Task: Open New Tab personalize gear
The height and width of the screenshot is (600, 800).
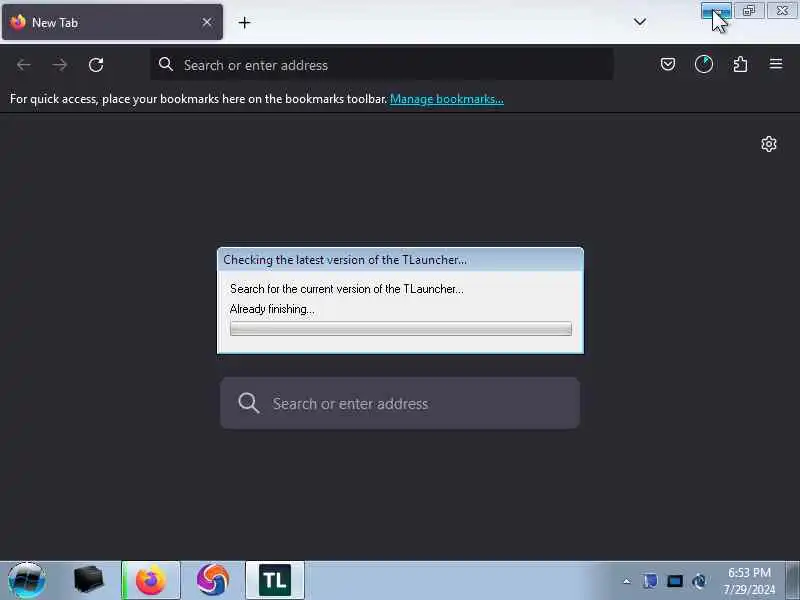Action: (x=769, y=144)
